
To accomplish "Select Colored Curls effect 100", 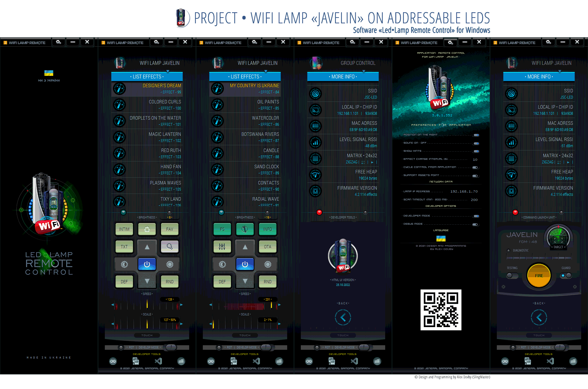I will click(x=147, y=105).
